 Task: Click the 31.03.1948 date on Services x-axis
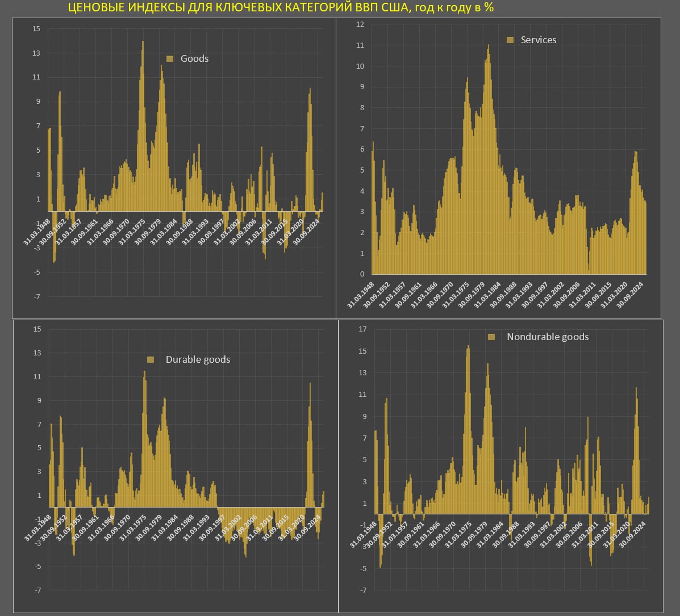pyautogui.click(x=361, y=295)
